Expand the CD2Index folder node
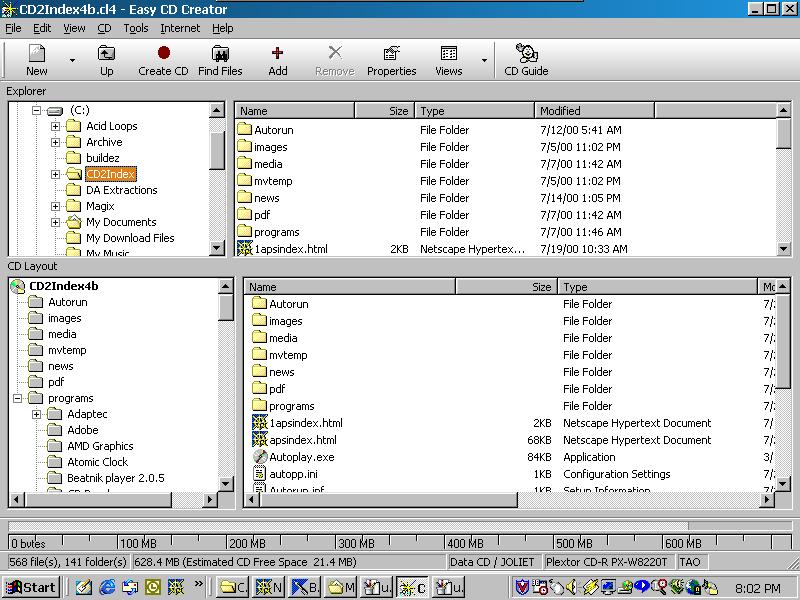 click(x=55, y=174)
